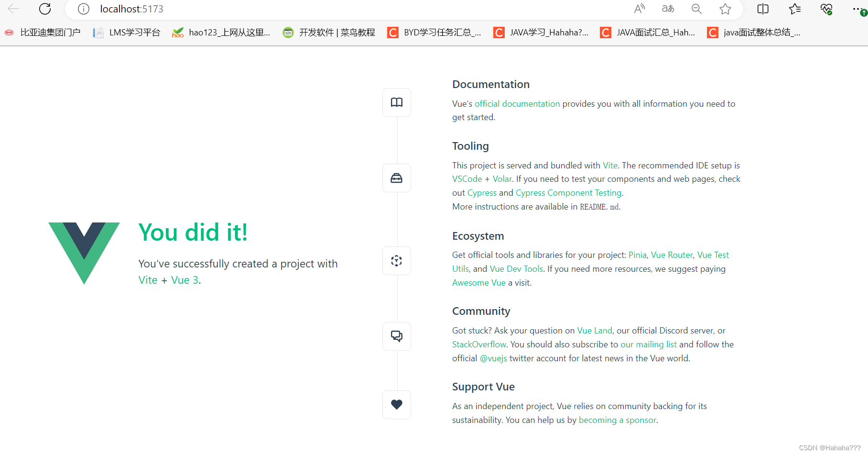The height and width of the screenshot is (455, 868).
Task: Open the Vue Router link
Action: pyautogui.click(x=672, y=255)
